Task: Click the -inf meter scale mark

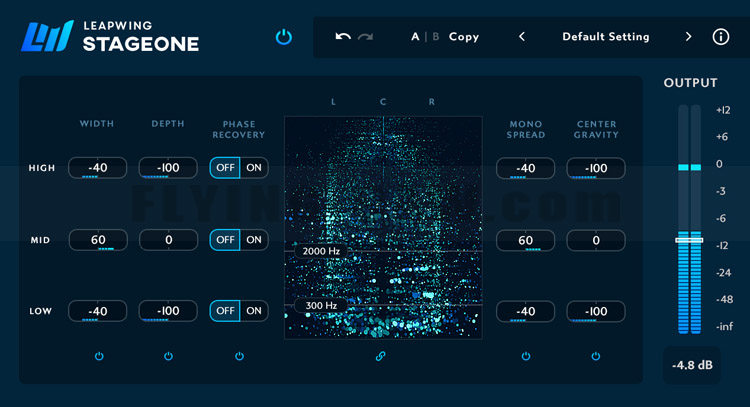Action: click(x=724, y=327)
